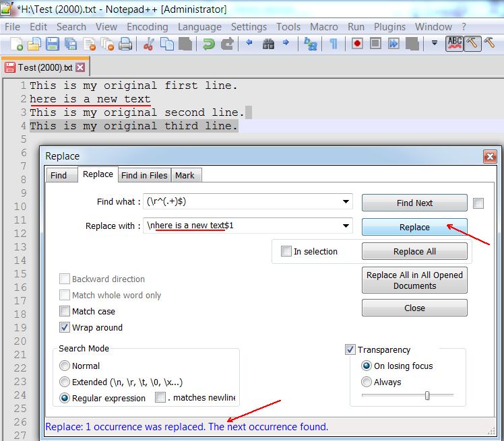Click the macro playback double-arrow icon
Screen dimensions: 504x441
(393, 43)
